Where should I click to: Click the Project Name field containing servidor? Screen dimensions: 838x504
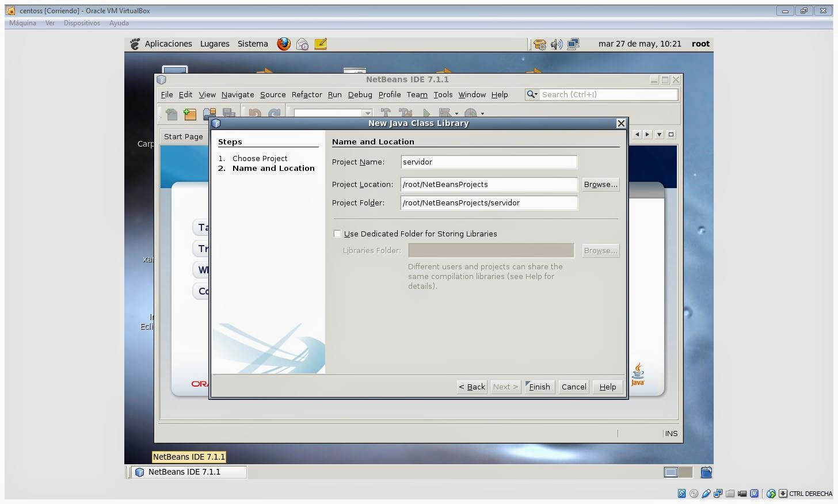pyautogui.click(x=489, y=162)
